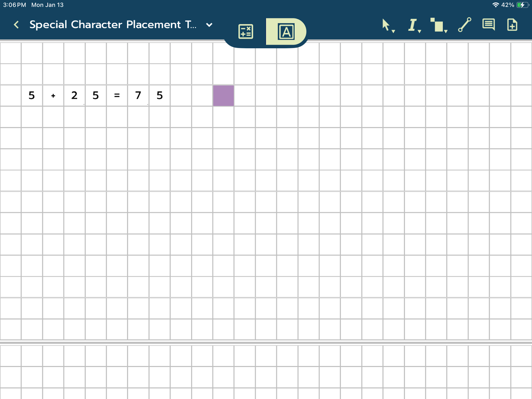532x399 pixels.
Task: Select the cell containing the plus sign
Action: (53, 96)
